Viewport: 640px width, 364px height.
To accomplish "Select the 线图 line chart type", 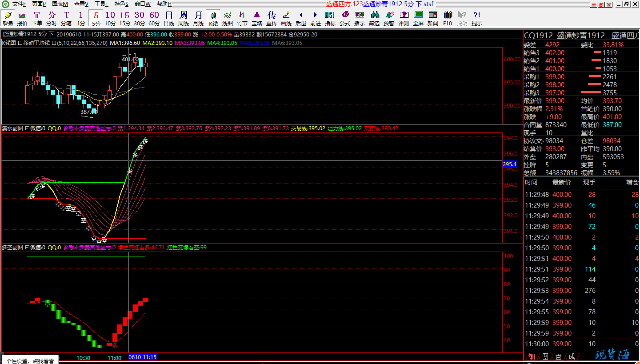I will (228, 19).
